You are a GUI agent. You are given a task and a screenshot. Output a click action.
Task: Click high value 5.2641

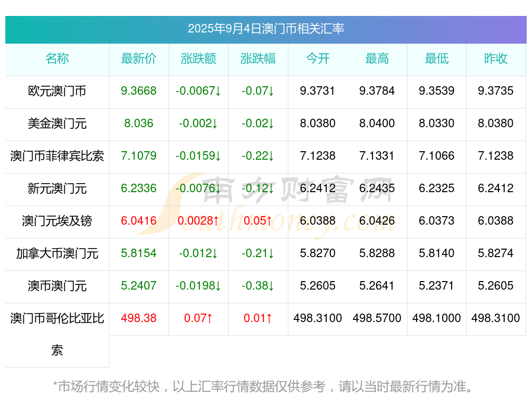point(377,285)
